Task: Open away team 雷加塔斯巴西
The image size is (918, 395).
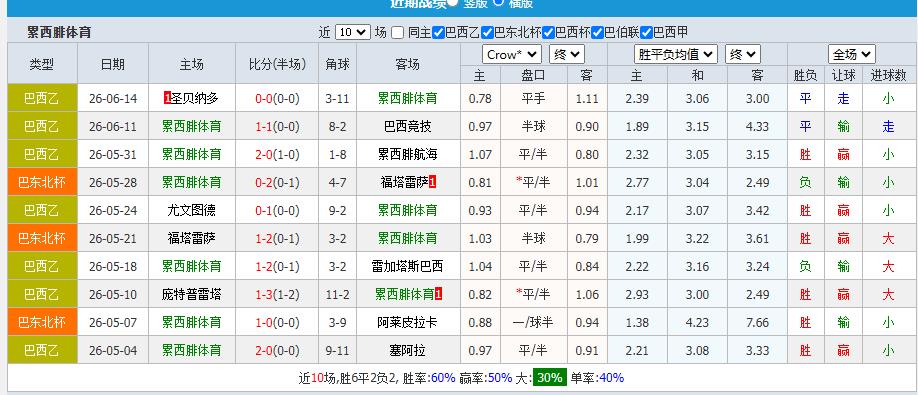Action: coord(407,266)
